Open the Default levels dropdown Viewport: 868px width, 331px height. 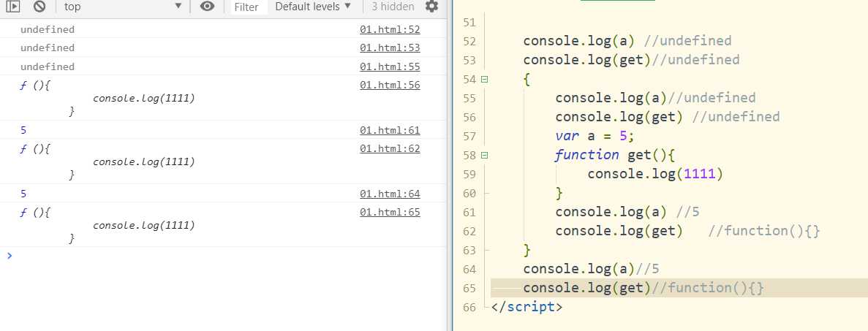tap(313, 7)
